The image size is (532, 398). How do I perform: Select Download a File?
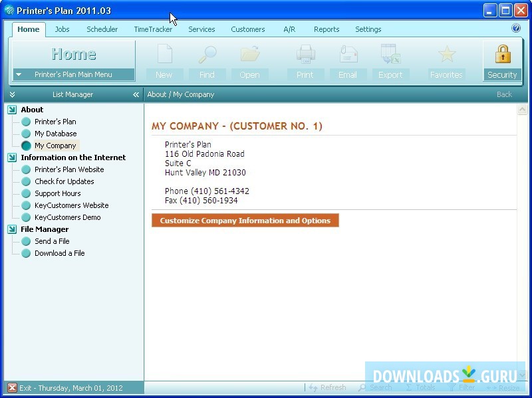60,253
